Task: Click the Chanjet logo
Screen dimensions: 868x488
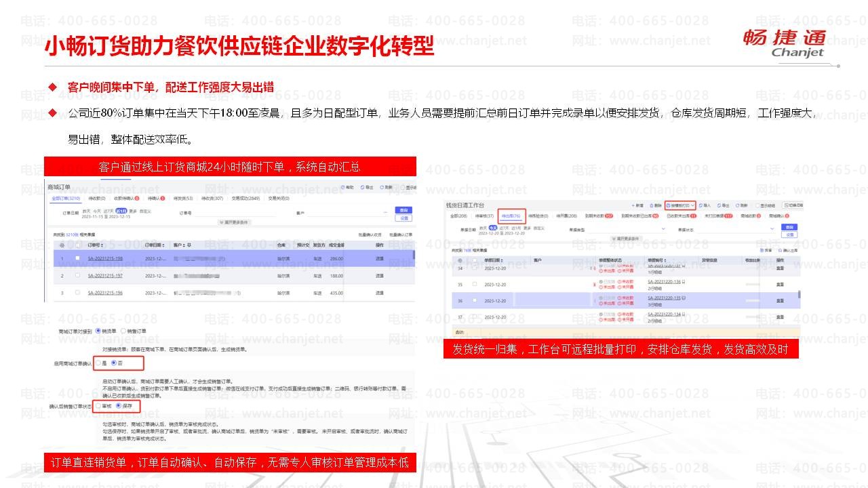Action: [785, 43]
